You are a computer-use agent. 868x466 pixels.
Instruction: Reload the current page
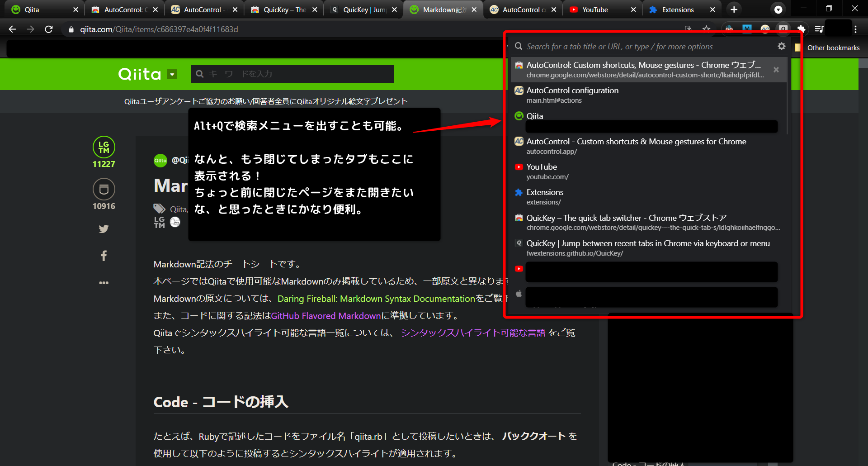(49, 29)
